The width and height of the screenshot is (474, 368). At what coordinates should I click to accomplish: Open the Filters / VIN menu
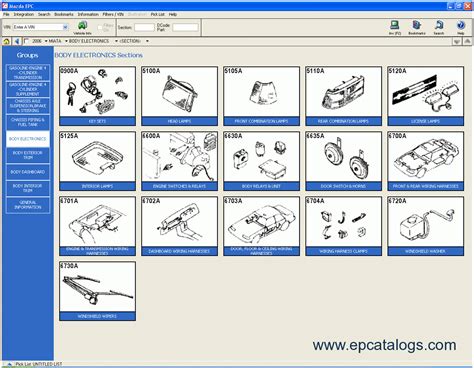click(113, 14)
